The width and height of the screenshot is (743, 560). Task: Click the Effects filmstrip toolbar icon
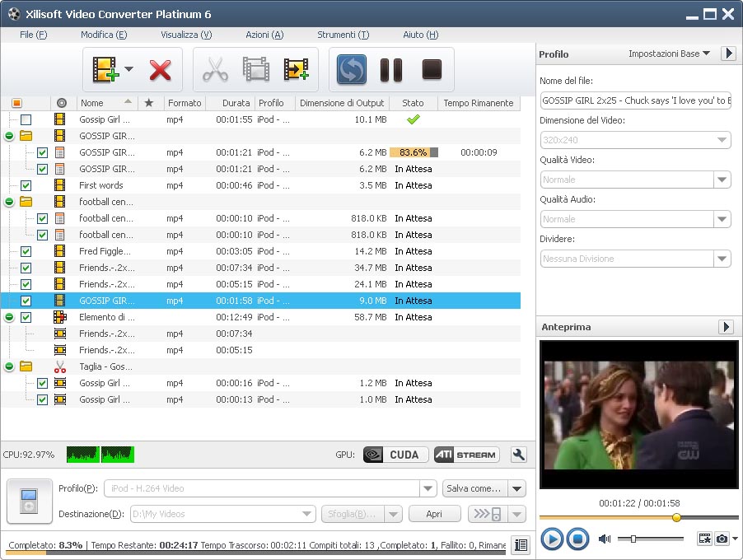(256, 69)
